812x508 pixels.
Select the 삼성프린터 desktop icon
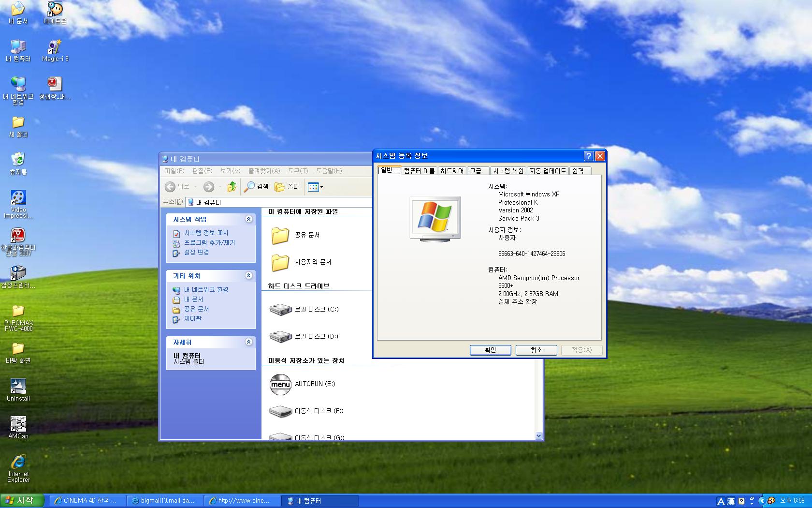pyautogui.click(x=18, y=277)
